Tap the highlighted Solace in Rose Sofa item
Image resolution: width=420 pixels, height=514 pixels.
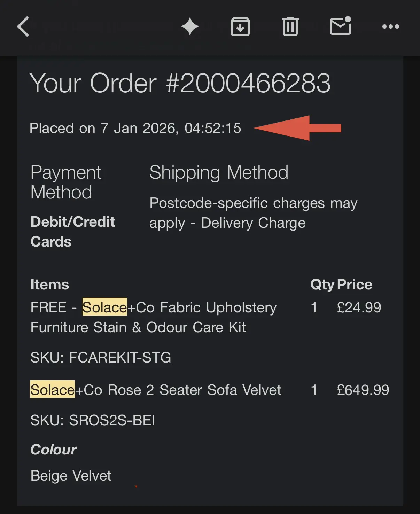pyautogui.click(x=53, y=390)
